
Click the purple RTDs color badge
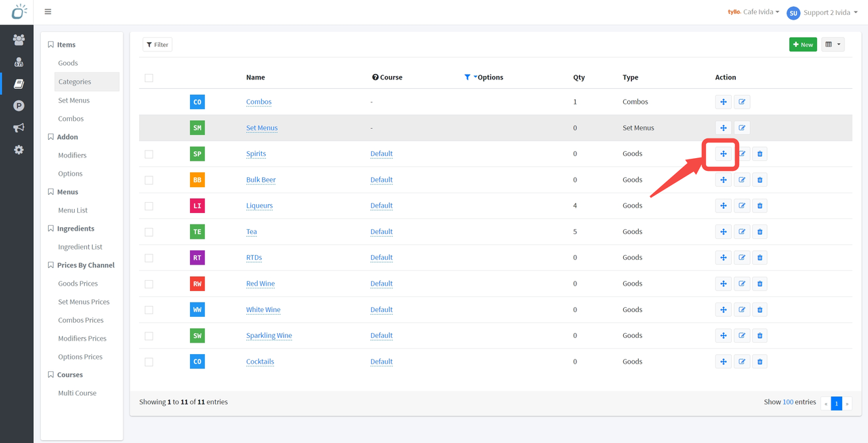click(x=197, y=258)
